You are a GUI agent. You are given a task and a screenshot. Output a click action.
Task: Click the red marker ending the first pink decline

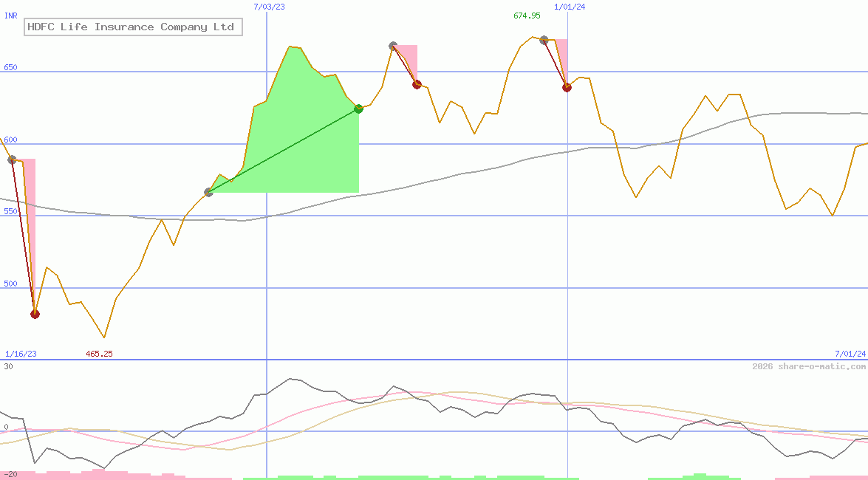34,313
